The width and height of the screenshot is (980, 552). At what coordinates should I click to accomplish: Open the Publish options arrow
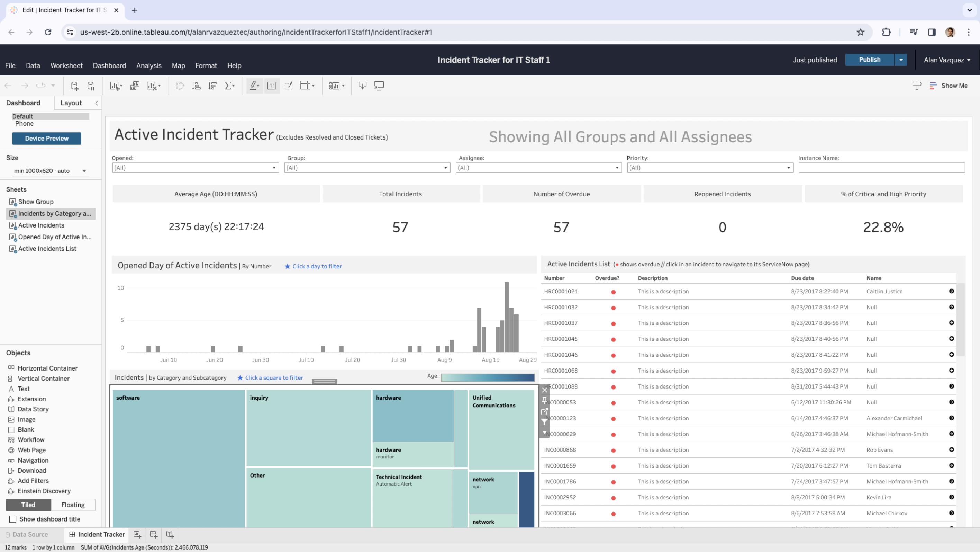pos(900,60)
